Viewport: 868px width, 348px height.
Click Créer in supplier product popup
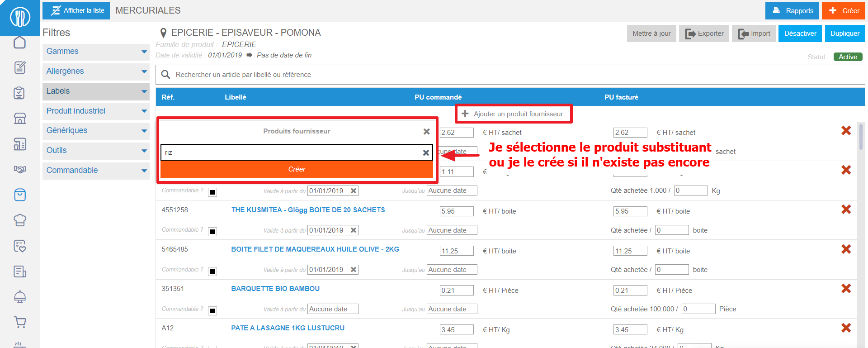click(297, 169)
